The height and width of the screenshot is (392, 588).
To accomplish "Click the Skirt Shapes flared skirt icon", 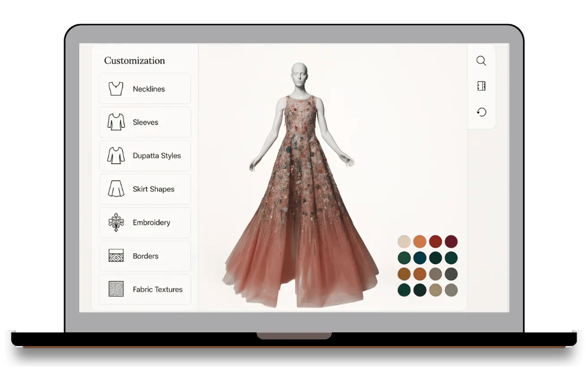I will click(115, 189).
